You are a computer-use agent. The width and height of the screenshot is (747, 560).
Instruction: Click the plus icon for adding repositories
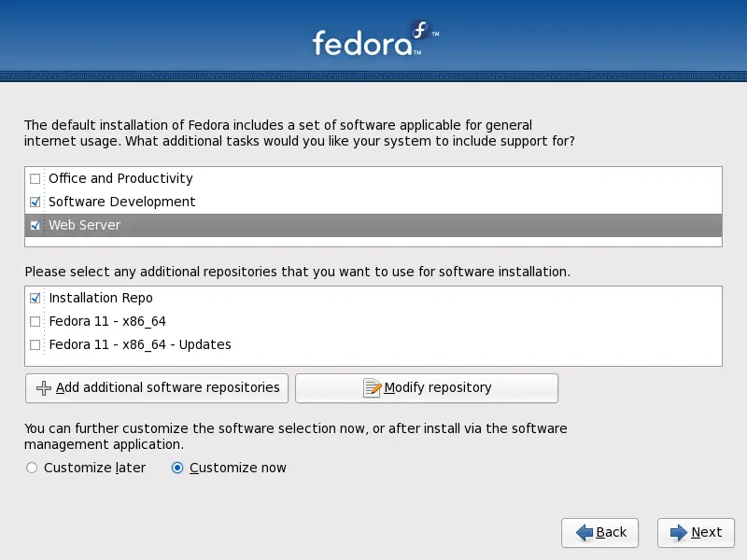pos(44,388)
